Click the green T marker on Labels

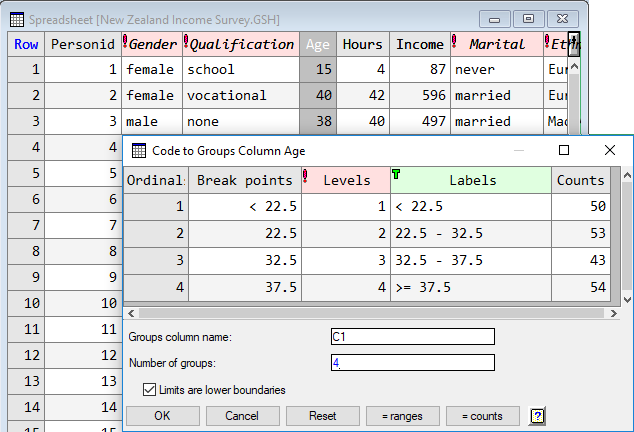(396, 175)
